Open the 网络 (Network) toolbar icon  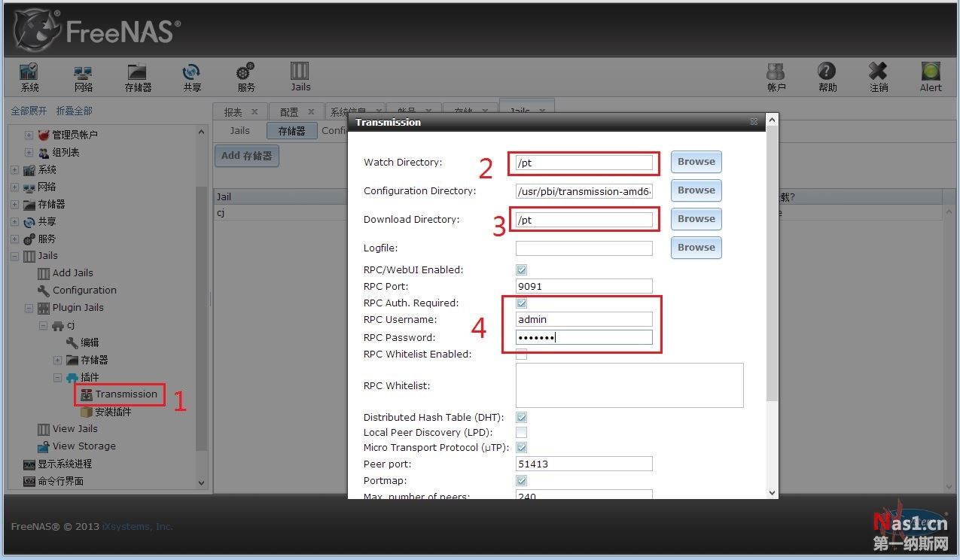click(x=83, y=77)
